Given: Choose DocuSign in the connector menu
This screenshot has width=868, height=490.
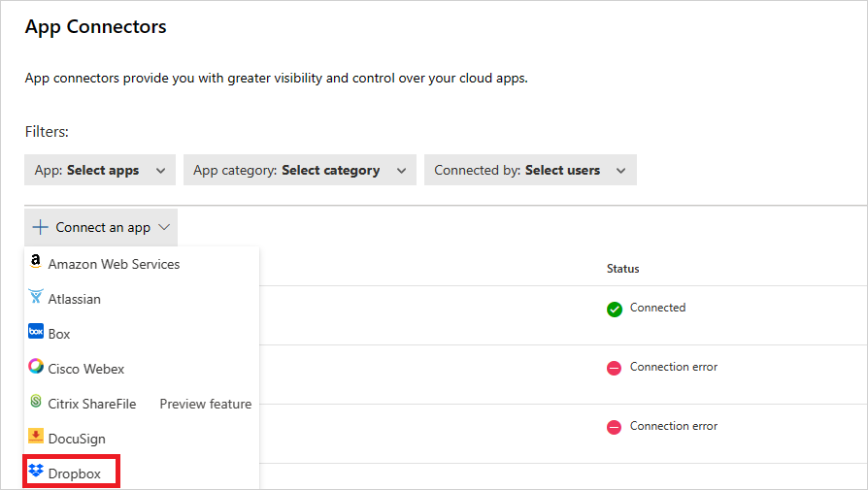Looking at the screenshot, I should (77, 439).
